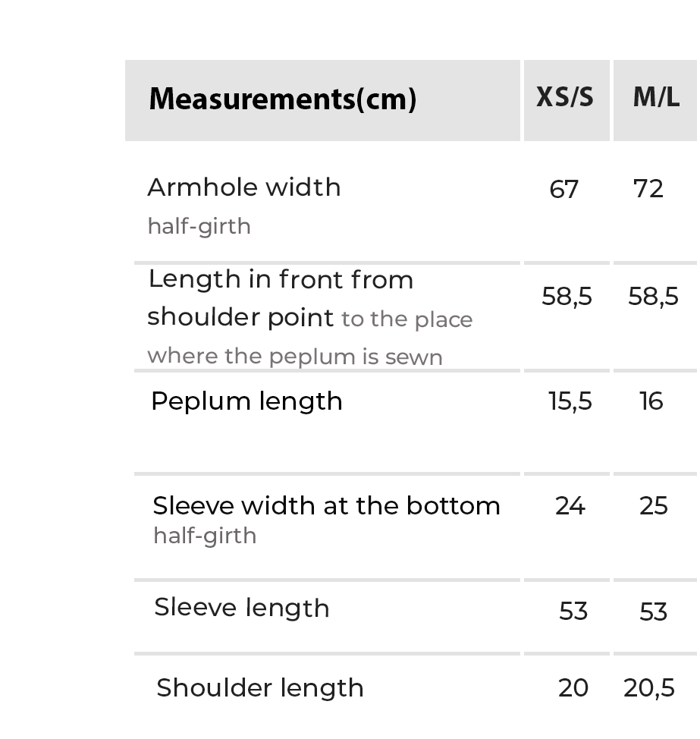Click the Sleeve length row label
700x739 pixels.
[x=241, y=608]
